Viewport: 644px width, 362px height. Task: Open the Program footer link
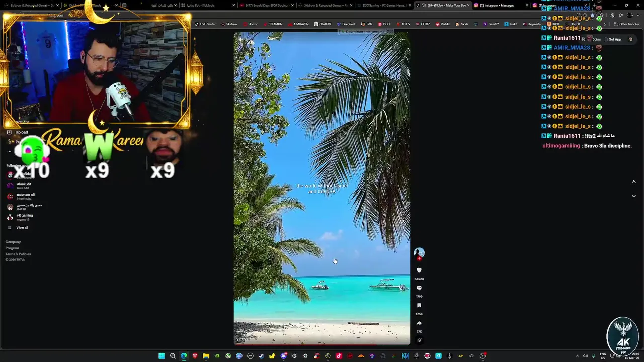pos(12,248)
